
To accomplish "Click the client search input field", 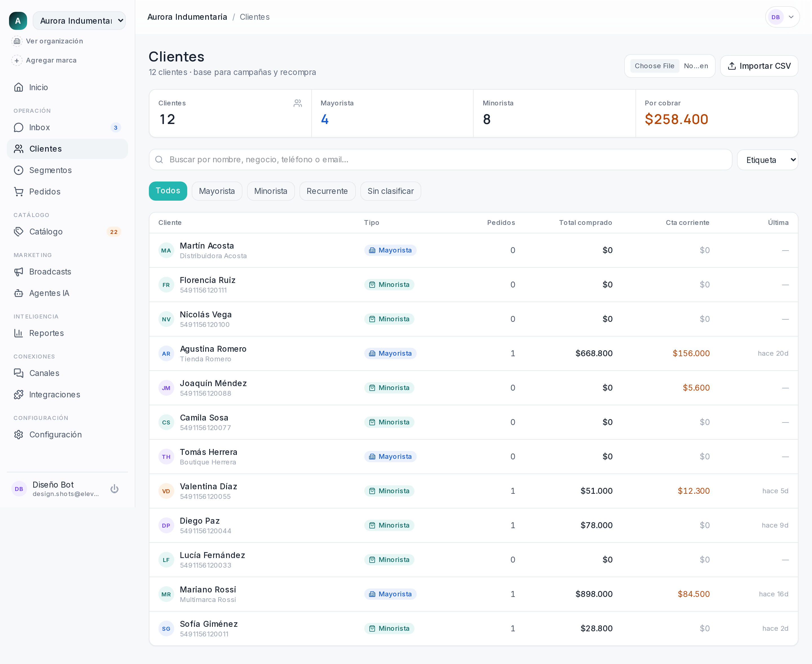I will 440,160.
